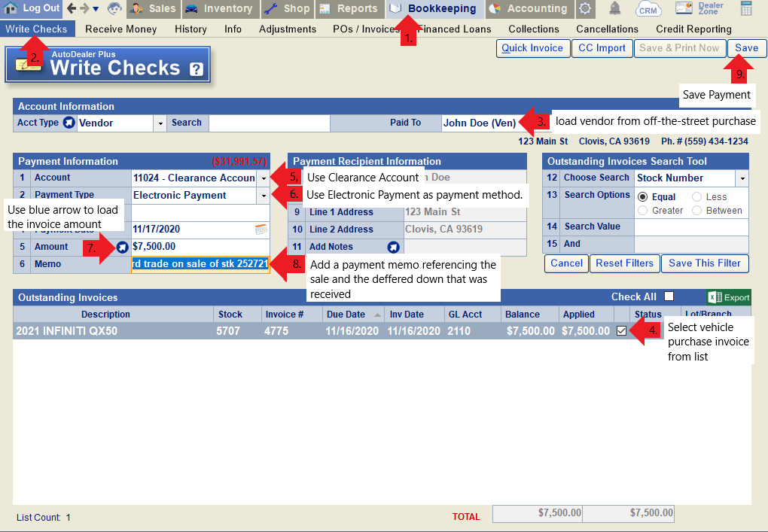Viewport: 768px width, 532px height.
Task: Export outstanding invoices to Excel
Action: coord(729,297)
